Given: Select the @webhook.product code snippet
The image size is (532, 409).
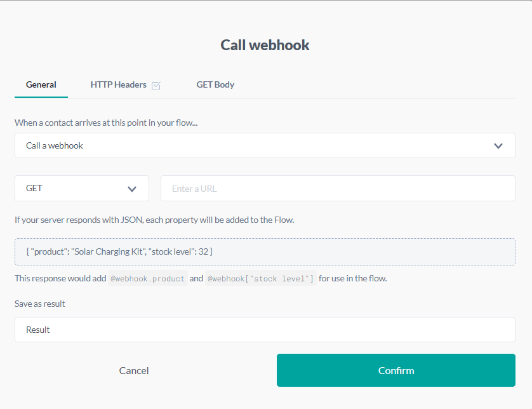Looking at the screenshot, I should tap(148, 278).
